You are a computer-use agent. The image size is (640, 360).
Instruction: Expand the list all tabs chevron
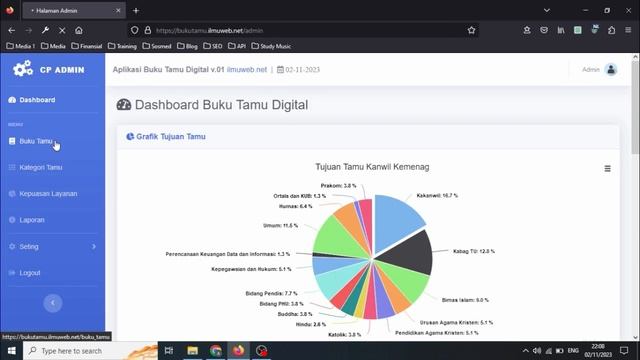(547, 10)
